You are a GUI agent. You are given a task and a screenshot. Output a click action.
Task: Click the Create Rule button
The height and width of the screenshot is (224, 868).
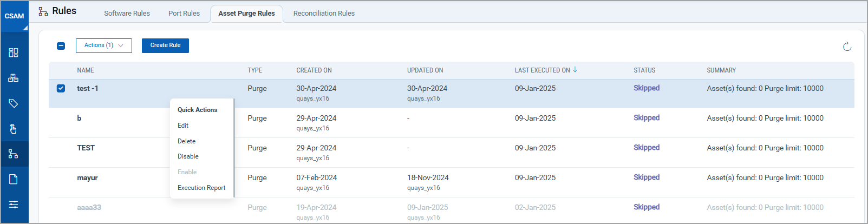click(x=165, y=45)
